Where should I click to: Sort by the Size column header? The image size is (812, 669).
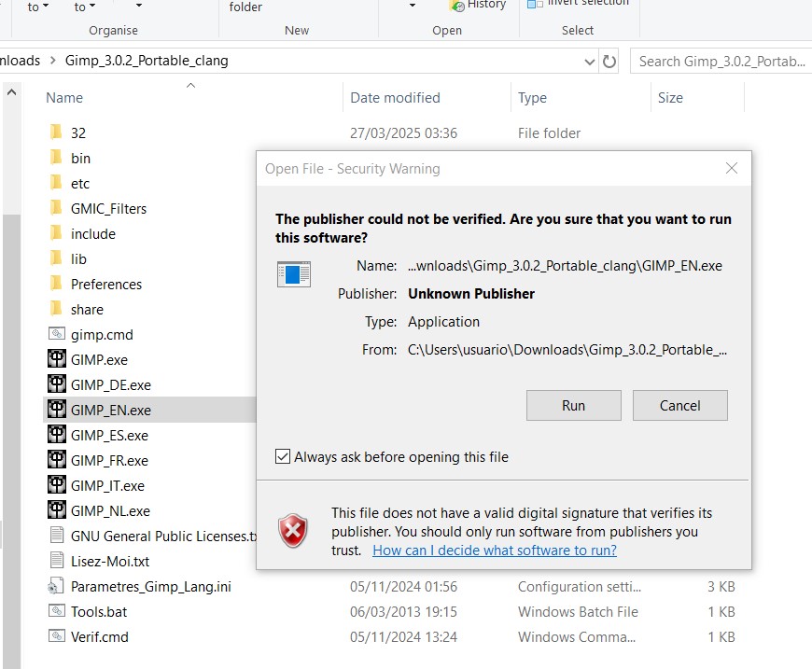click(670, 98)
